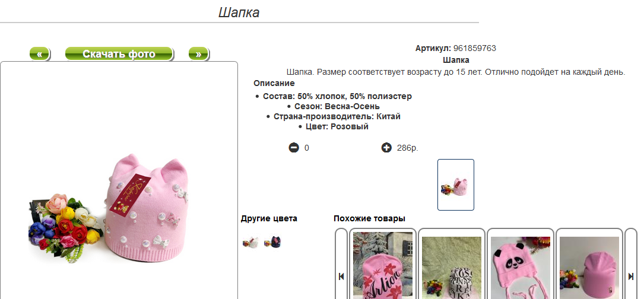This screenshot has width=644, height=299.
Task: Select the pink hat thumbnail below price
Action: coord(456,185)
